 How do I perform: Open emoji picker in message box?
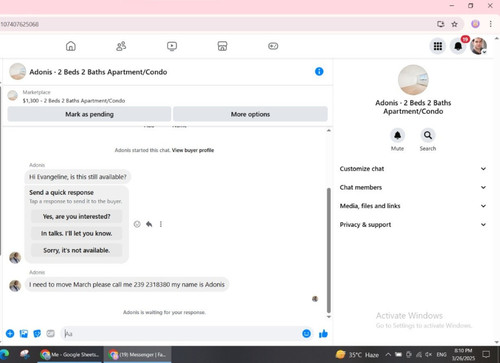(306, 333)
